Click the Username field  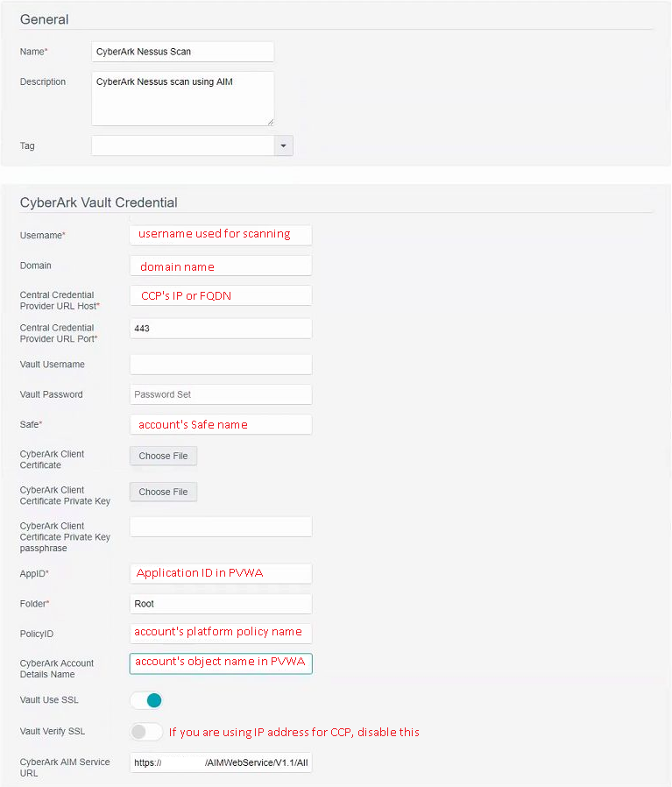[221, 235]
